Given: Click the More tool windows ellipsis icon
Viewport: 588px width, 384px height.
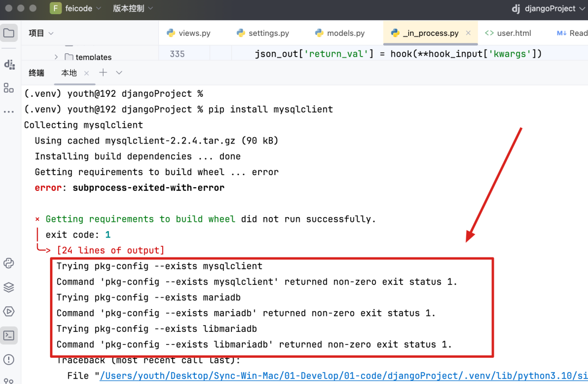Looking at the screenshot, I should pos(9,112).
